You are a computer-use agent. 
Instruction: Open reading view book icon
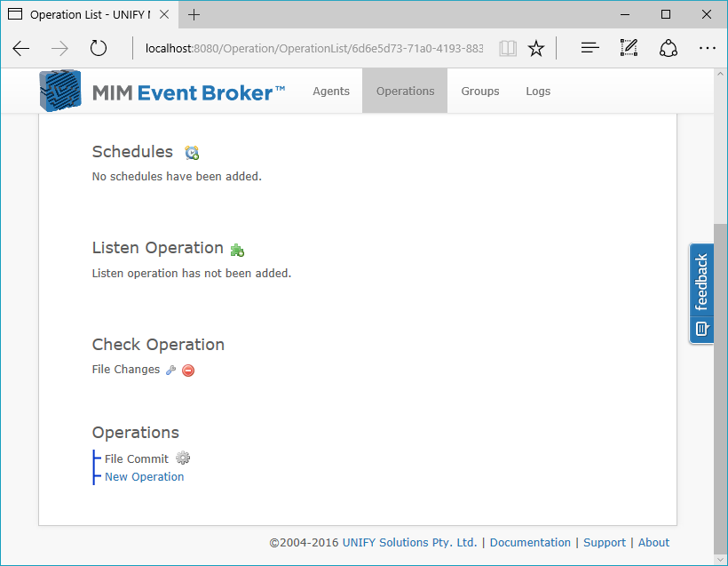508,48
